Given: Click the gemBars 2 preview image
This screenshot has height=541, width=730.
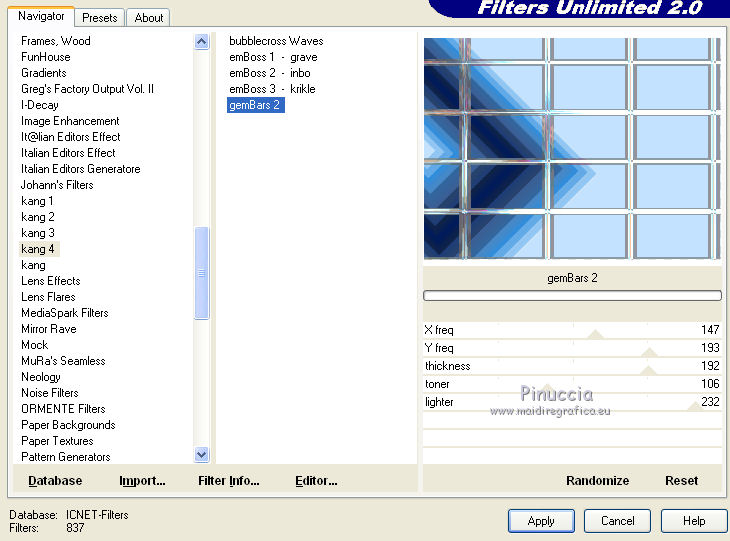Looking at the screenshot, I should (x=572, y=149).
